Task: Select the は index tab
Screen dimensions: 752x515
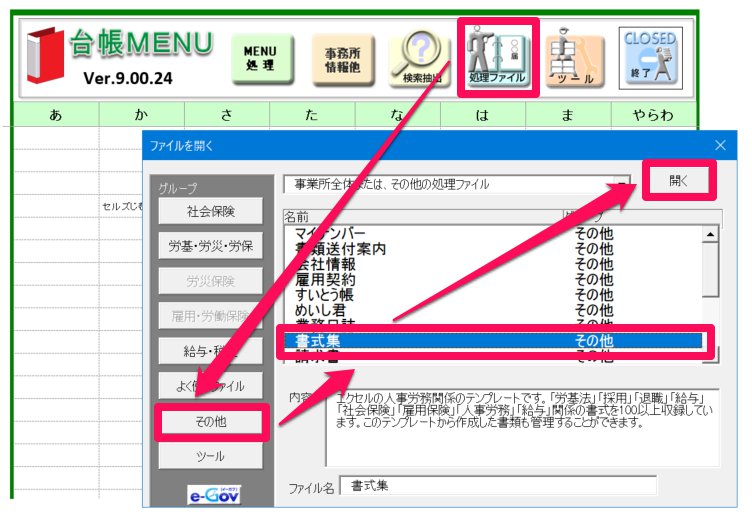Action: pyautogui.click(x=482, y=115)
